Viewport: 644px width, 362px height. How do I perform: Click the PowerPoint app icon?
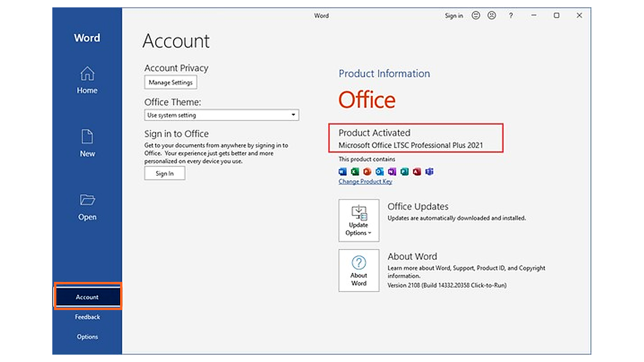click(367, 172)
